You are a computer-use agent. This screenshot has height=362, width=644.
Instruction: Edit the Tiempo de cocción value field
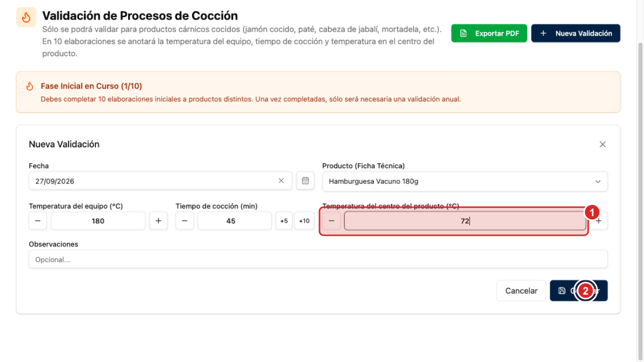pos(234,221)
